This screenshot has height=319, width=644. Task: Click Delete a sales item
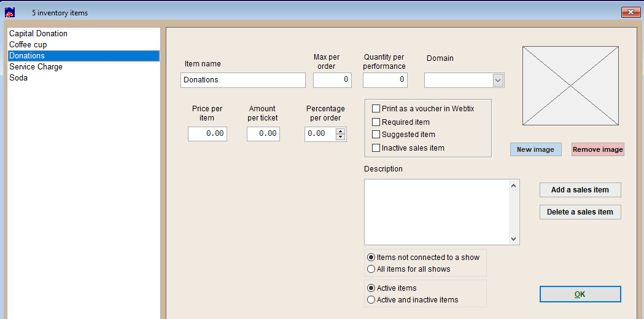[580, 212]
